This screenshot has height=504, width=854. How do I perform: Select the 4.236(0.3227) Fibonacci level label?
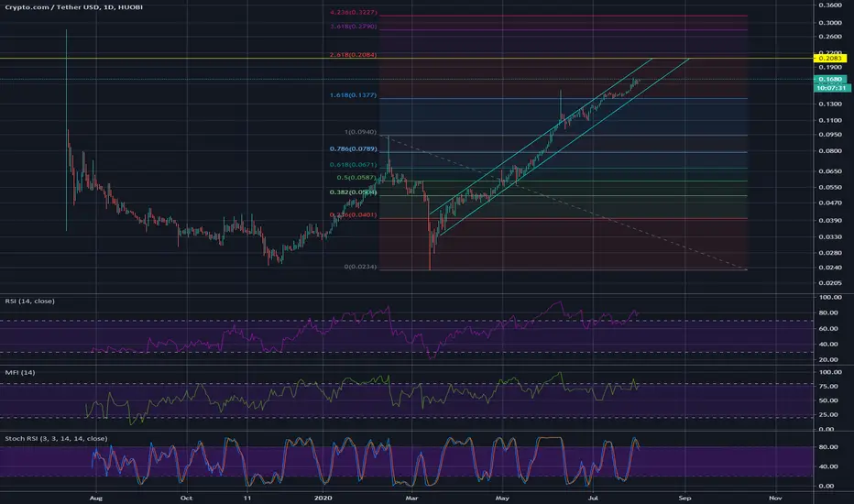[353, 12]
